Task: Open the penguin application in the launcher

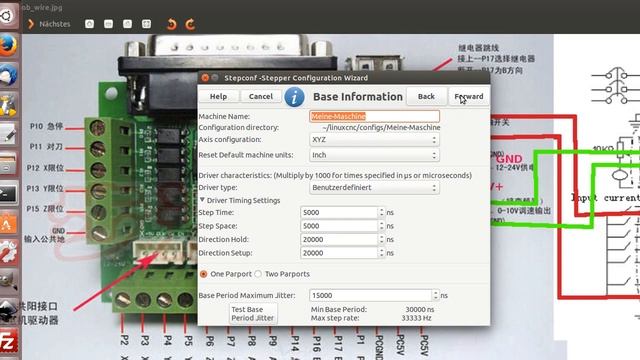Action: (x=8, y=105)
